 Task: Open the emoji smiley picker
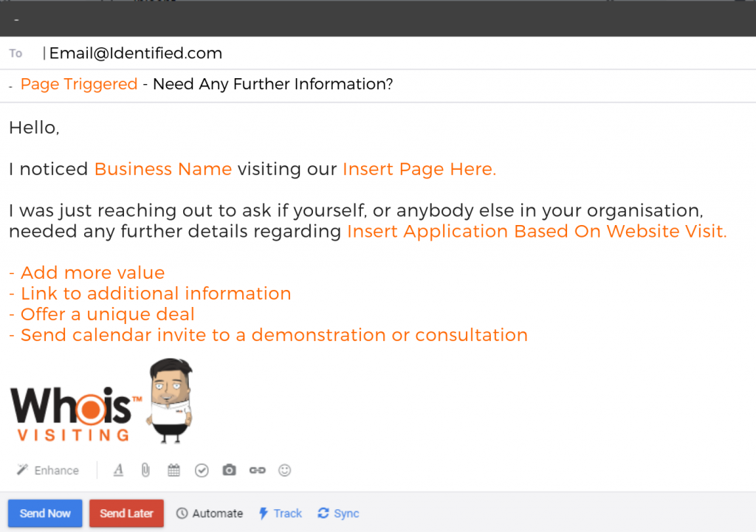(284, 470)
